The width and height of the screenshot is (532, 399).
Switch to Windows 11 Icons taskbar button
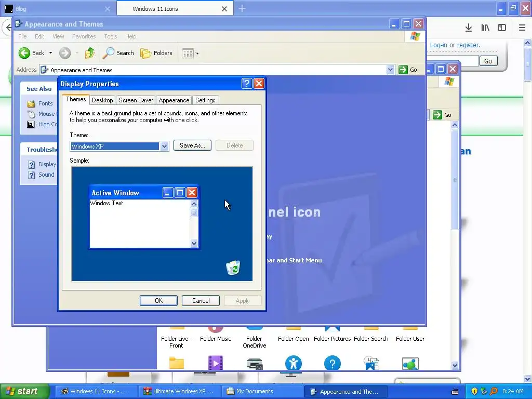(96, 392)
